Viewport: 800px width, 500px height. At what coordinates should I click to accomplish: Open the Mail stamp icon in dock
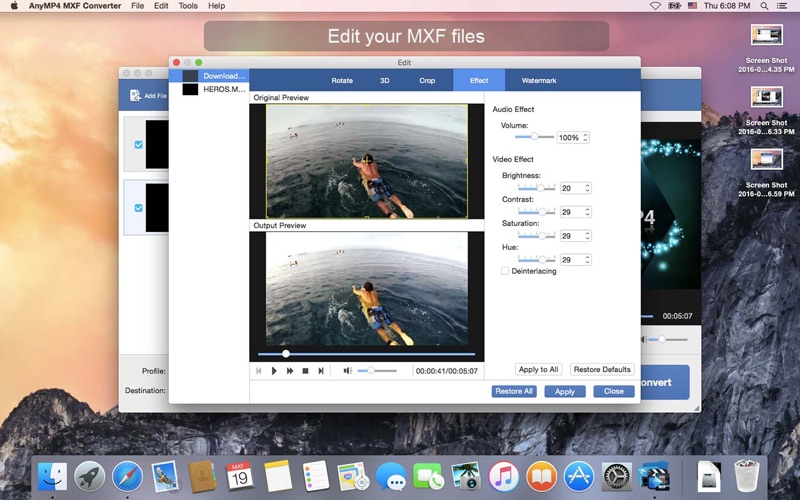(x=165, y=477)
